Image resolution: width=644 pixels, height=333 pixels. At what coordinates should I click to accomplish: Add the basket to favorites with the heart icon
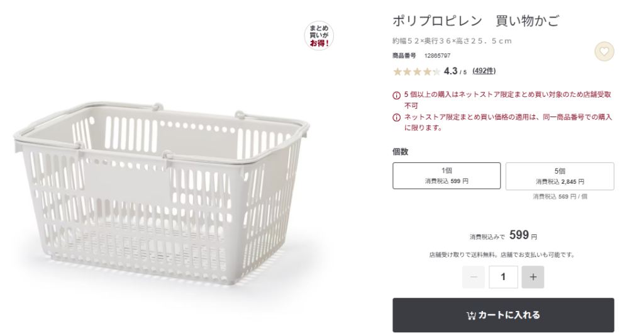click(604, 52)
